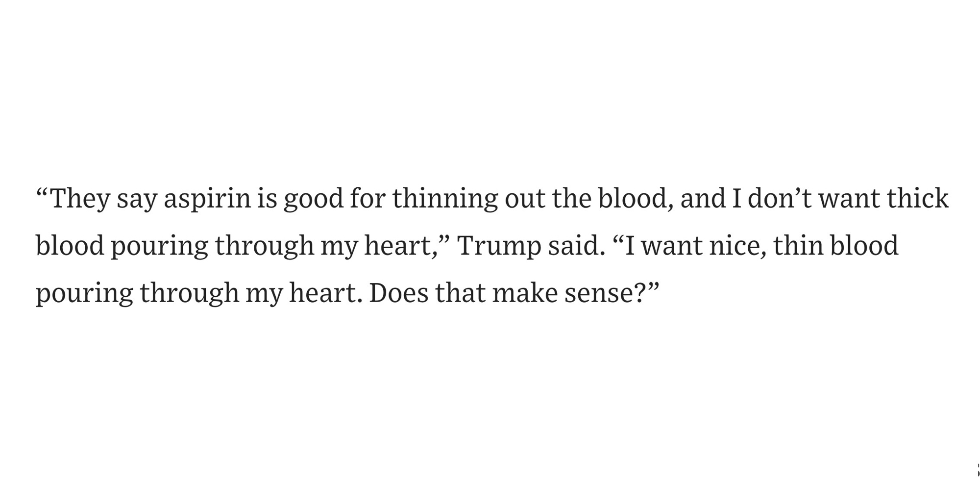
Task: Click the word "thinning" in the text
Action: [444, 199]
